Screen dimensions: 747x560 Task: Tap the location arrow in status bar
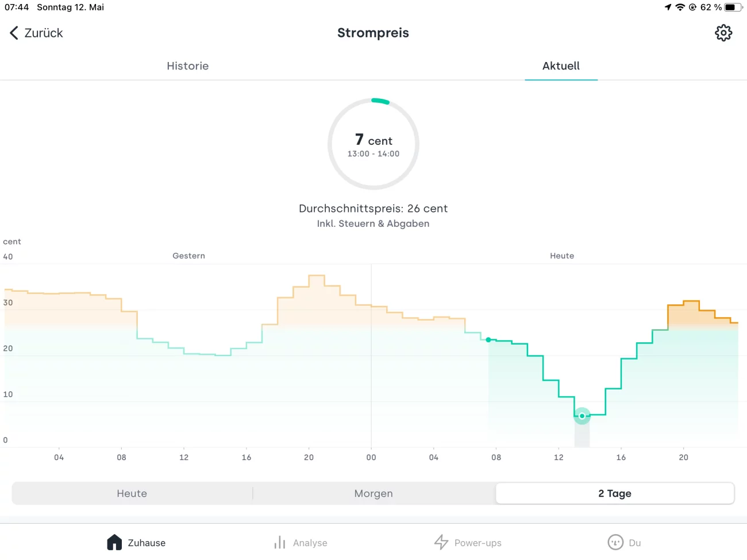tap(668, 7)
